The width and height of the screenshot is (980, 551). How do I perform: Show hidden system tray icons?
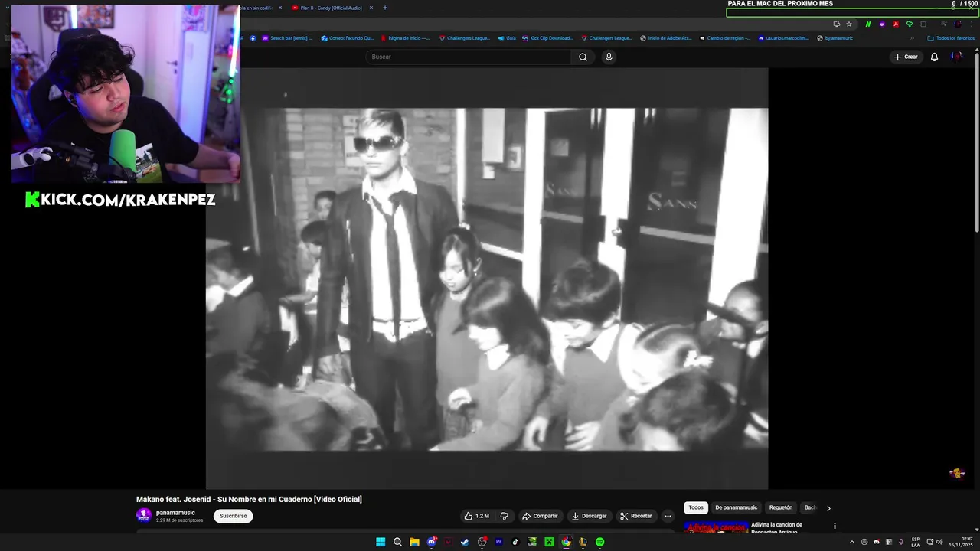(851, 542)
